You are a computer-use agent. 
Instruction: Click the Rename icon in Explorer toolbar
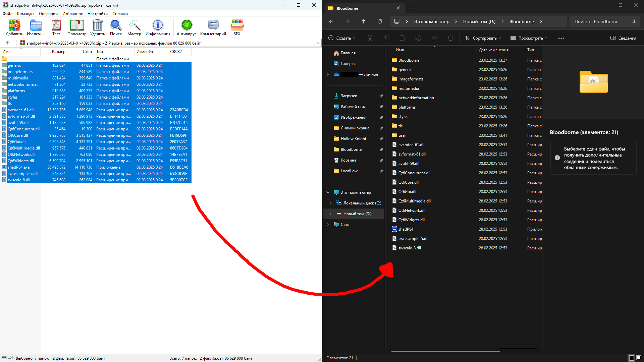(418, 38)
